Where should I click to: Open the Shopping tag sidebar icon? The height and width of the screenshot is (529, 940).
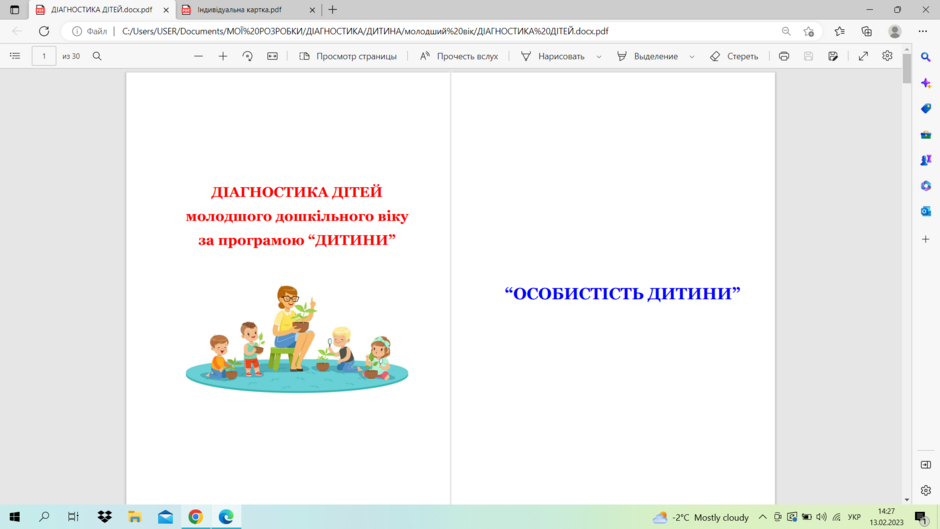pos(926,109)
